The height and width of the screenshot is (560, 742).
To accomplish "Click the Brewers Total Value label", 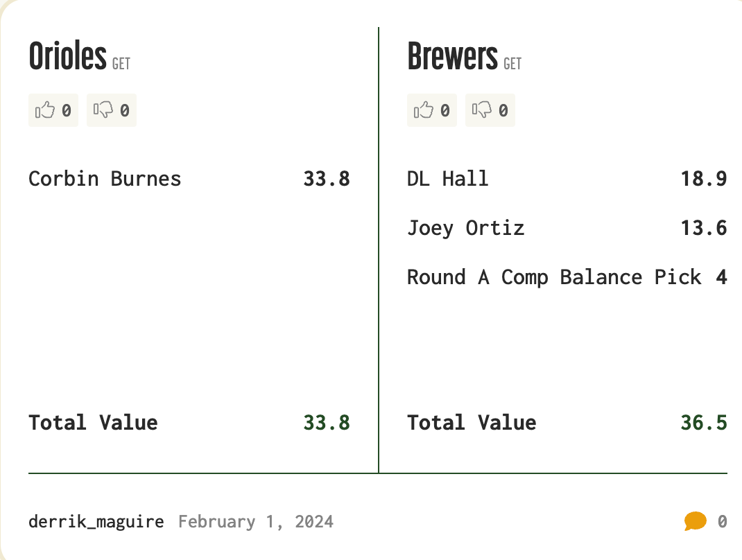I will pos(472,422).
